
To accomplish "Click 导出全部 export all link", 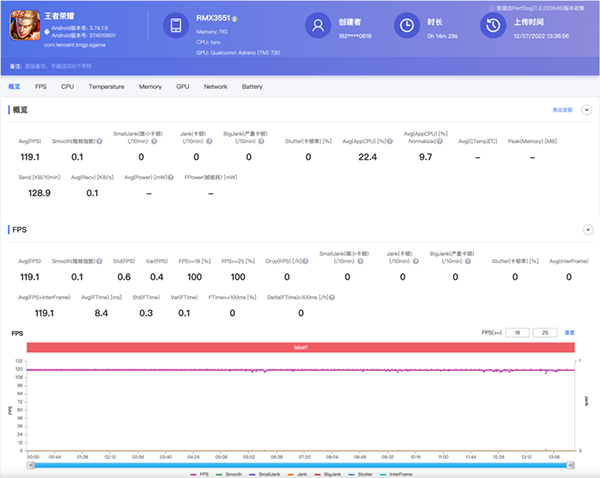I will [562, 109].
